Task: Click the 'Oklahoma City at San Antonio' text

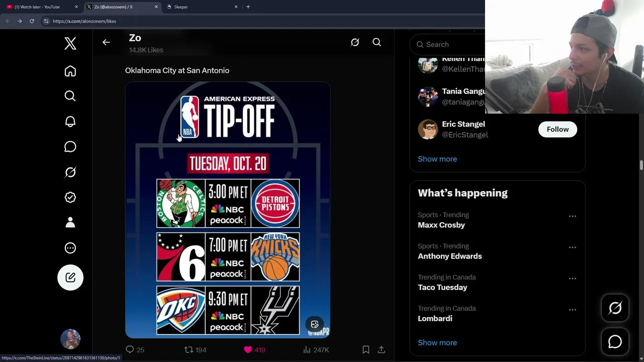Action: [177, 70]
